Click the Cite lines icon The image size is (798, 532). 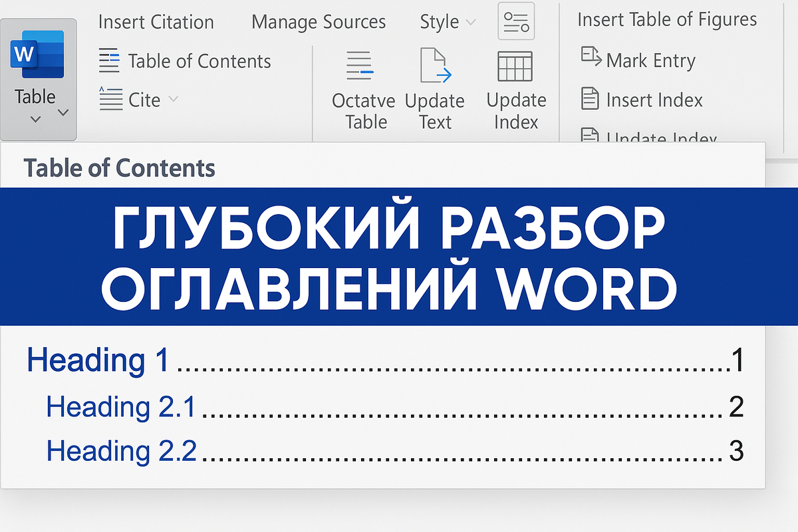(x=110, y=99)
